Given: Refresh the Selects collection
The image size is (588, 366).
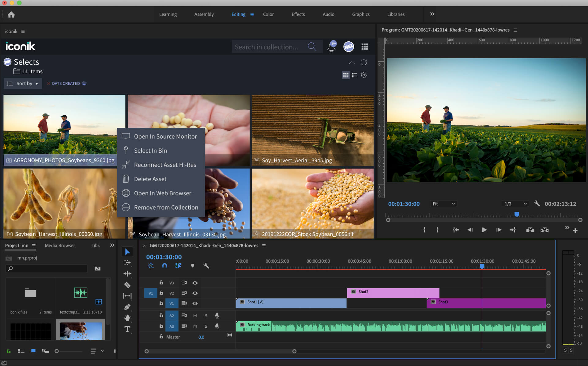Looking at the screenshot, I should [x=364, y=63].
